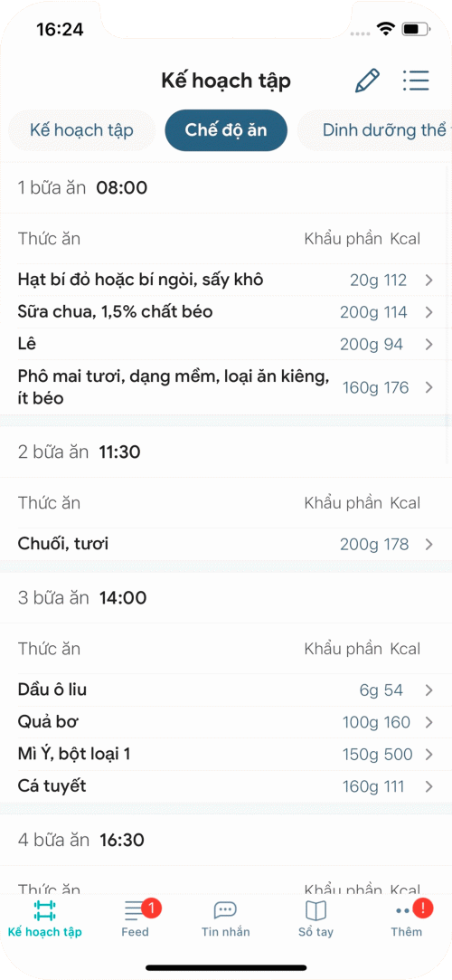This screenshot has height=980, width=452.
Task: Open the list view icon
Action: [416, 81]
